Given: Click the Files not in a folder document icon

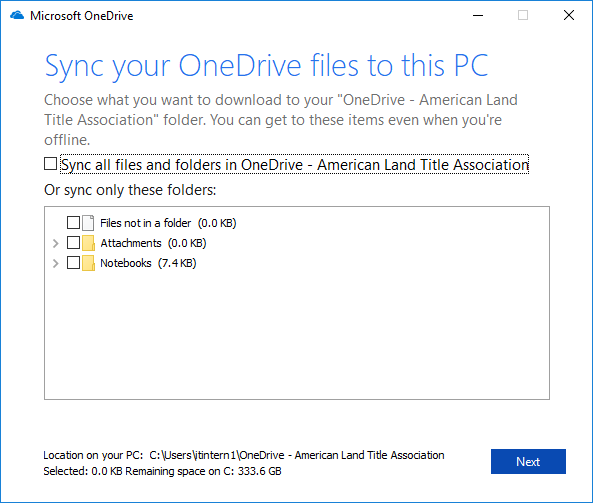Looking at the screenshot, I should tap(88, 223).
